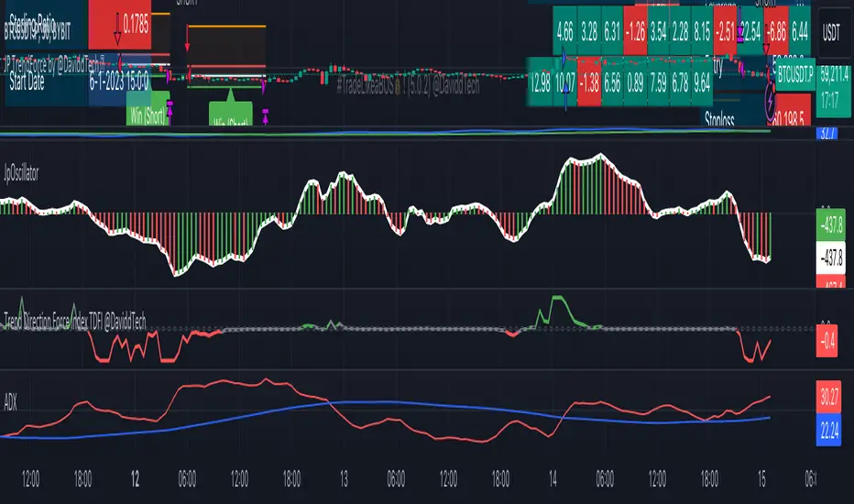854x504 pixels.
Task: Click the 14 date on time axis
Action: (x=553, y=479)
